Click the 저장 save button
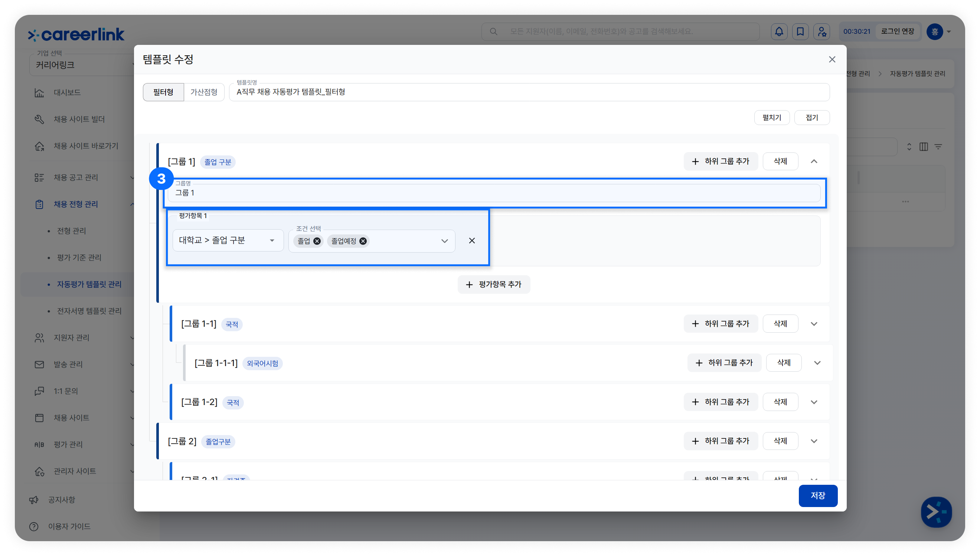This screenshot has height=556, width=980. pyautogui.click(x=818, y=496)
